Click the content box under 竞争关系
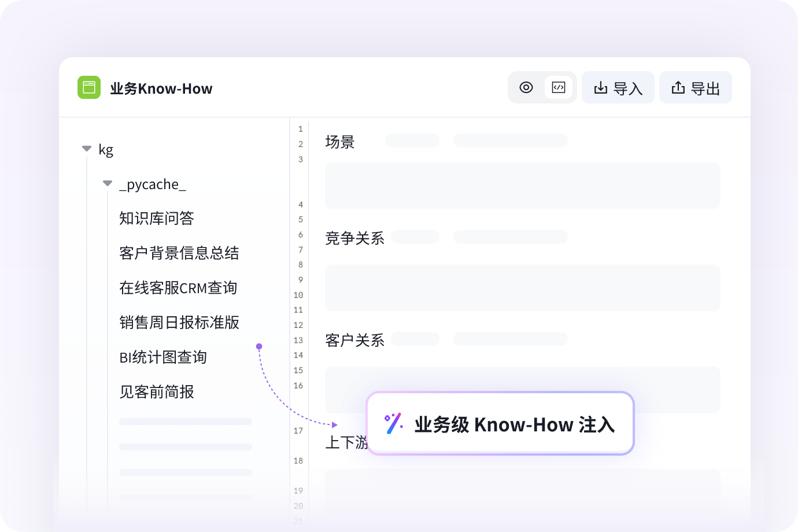 click(x=523, y=287)
